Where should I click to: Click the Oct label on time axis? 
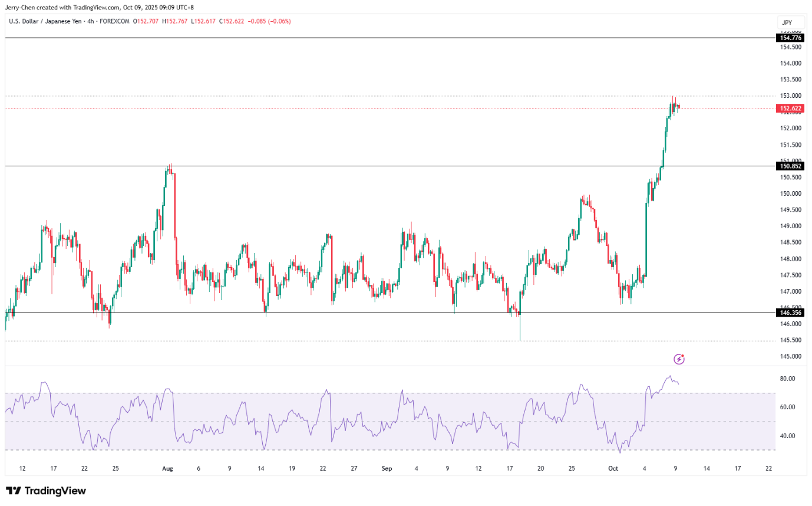[x=613, y=468]
